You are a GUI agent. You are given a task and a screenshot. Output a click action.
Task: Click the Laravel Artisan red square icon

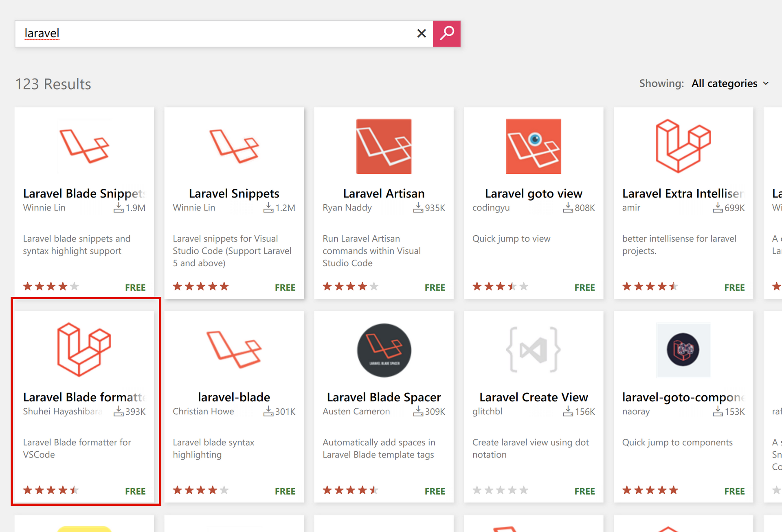coord(384,146)
